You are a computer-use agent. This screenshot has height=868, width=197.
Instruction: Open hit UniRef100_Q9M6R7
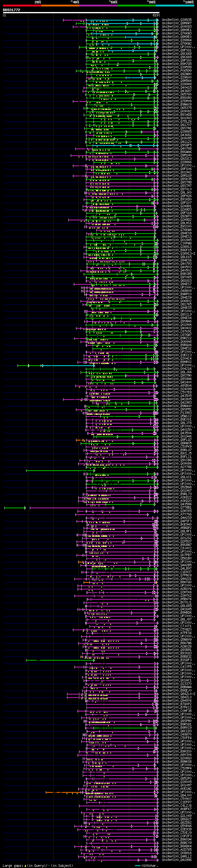pos(176,23)
